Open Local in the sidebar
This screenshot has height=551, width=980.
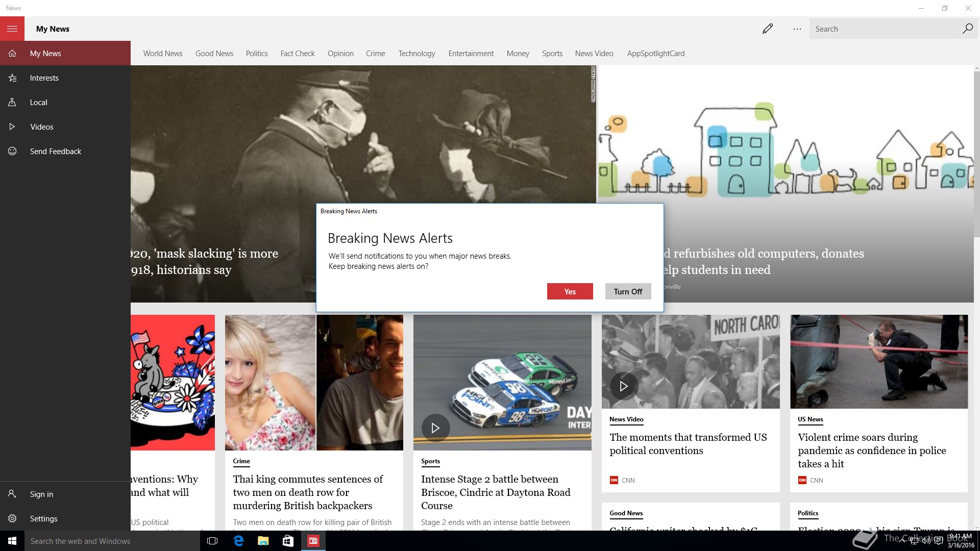coord(65,103)
